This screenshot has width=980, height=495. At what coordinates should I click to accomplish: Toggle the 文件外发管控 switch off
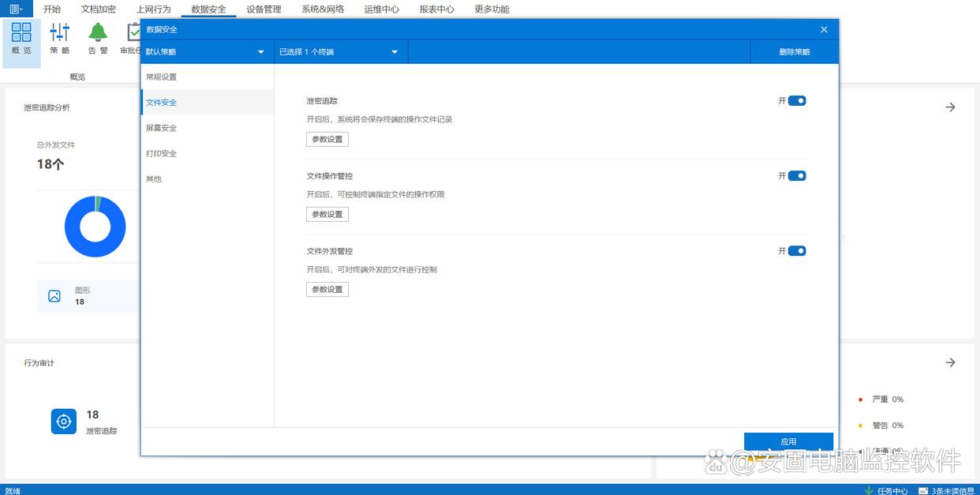797,251
